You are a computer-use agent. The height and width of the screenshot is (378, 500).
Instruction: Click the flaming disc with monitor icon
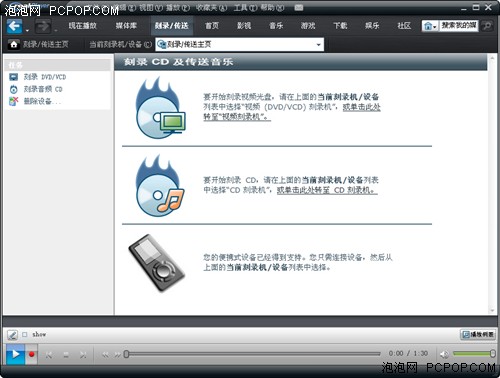click(160, 108)
